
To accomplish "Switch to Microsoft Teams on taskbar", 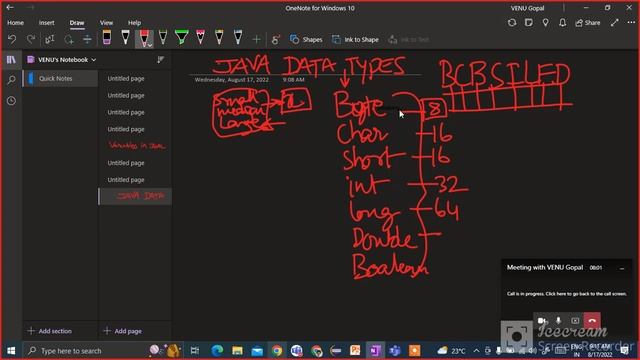I will tap(395, 351).
